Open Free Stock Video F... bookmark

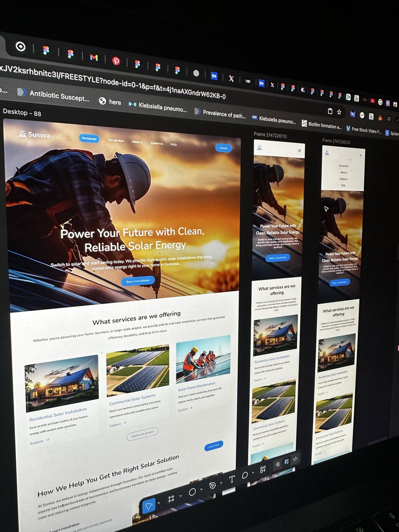[364, 129]
